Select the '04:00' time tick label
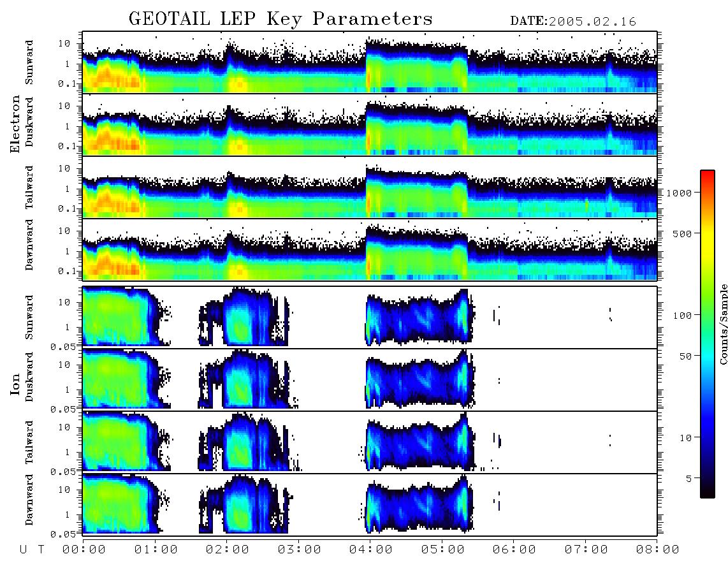 coord(371,550)
